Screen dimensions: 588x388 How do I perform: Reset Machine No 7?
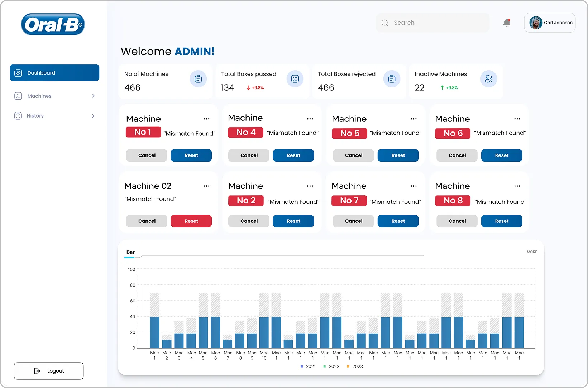pyautogui.click(x=398, y=221)
